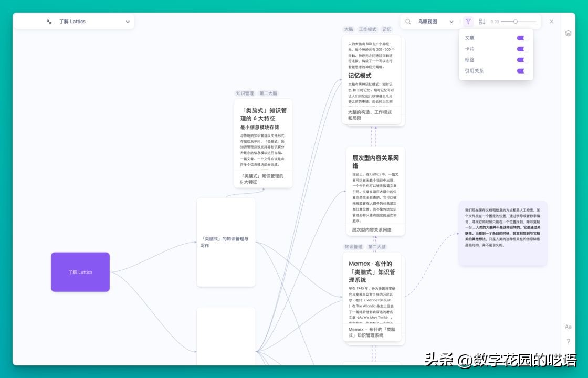Disable the 文章 filter toggle
This screenshot has width=588, height=378.
pos(522,38)
